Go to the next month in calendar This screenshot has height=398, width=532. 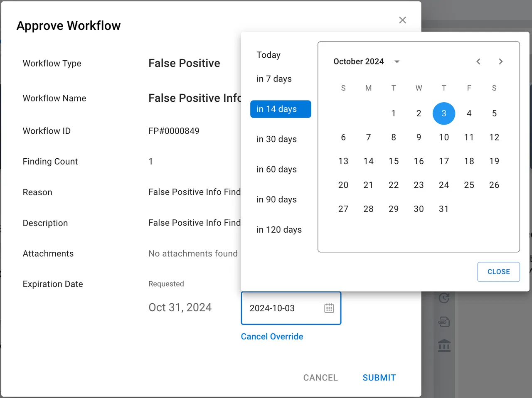click(x=501, y=61)
